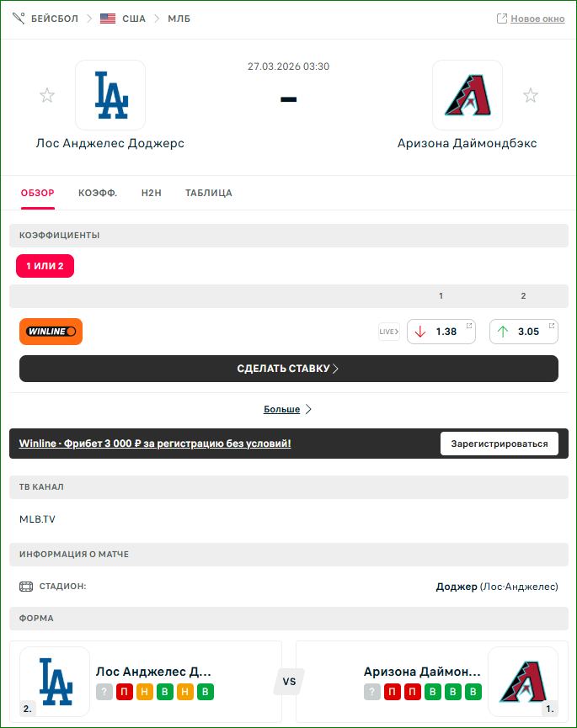Click the LIVE indicator badge
577x728 pixels.
click(x=388, y=332)
